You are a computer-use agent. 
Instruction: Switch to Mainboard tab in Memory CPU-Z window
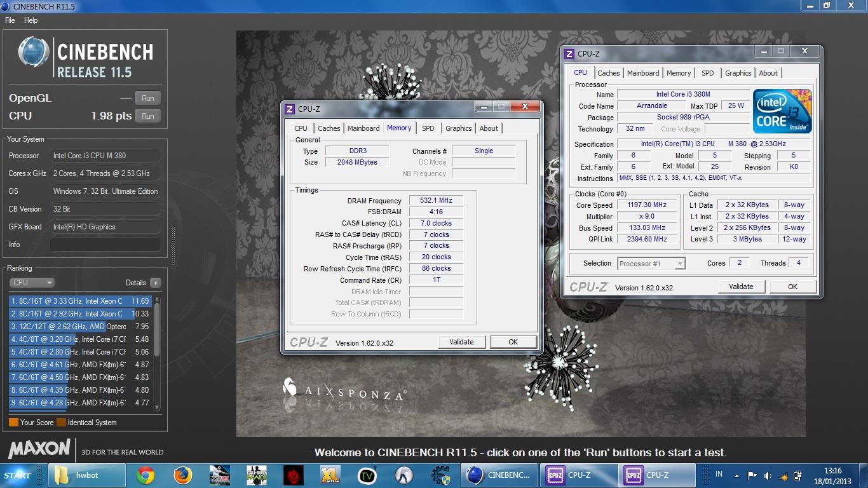tap(363, 128)
